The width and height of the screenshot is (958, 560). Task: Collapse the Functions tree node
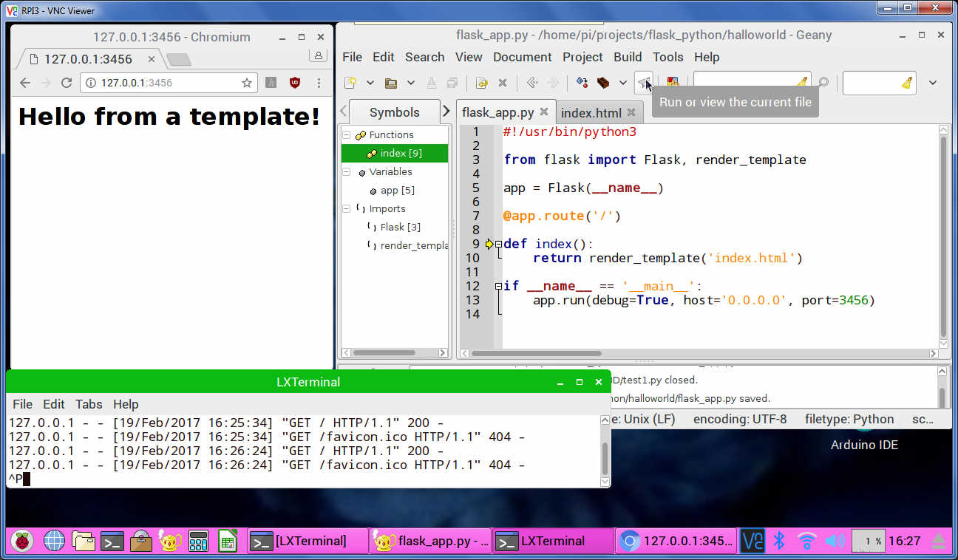(x=346, y=135)
